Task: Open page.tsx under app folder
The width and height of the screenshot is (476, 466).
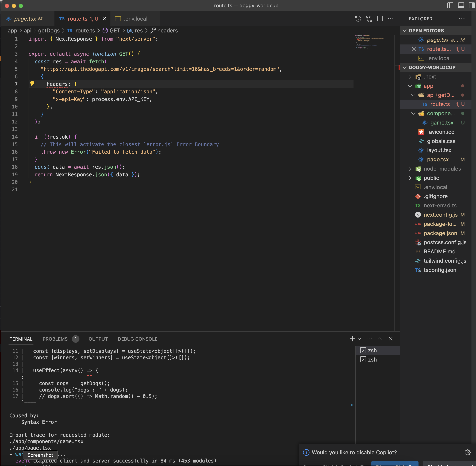Action: [x=436, y=160]
